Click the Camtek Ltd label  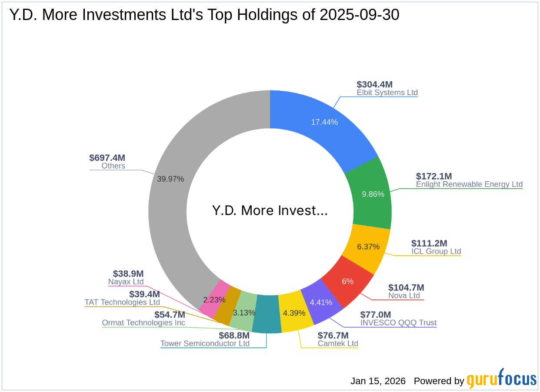tap(338, 343)
